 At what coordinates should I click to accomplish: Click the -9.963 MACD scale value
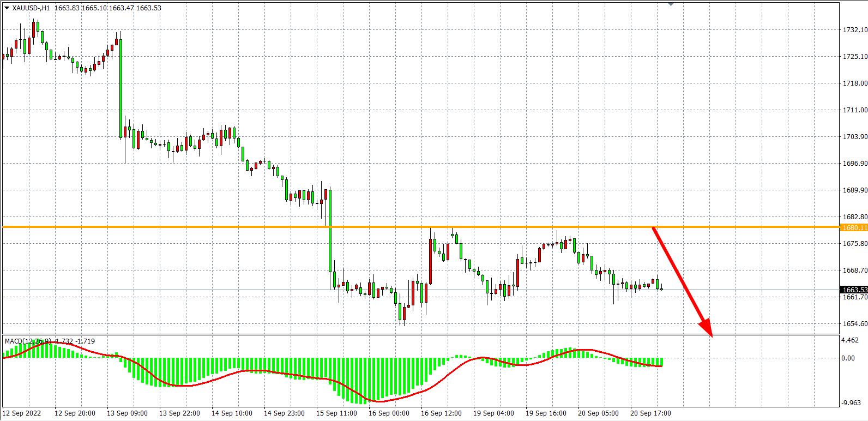850,403
